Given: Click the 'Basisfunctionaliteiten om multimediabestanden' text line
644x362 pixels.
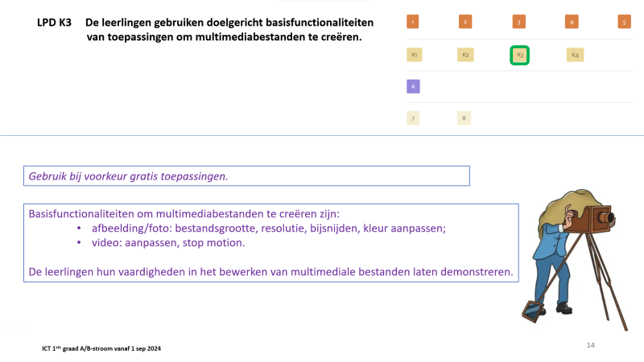Looking at the screenshot, I should (x=184, y=214).
